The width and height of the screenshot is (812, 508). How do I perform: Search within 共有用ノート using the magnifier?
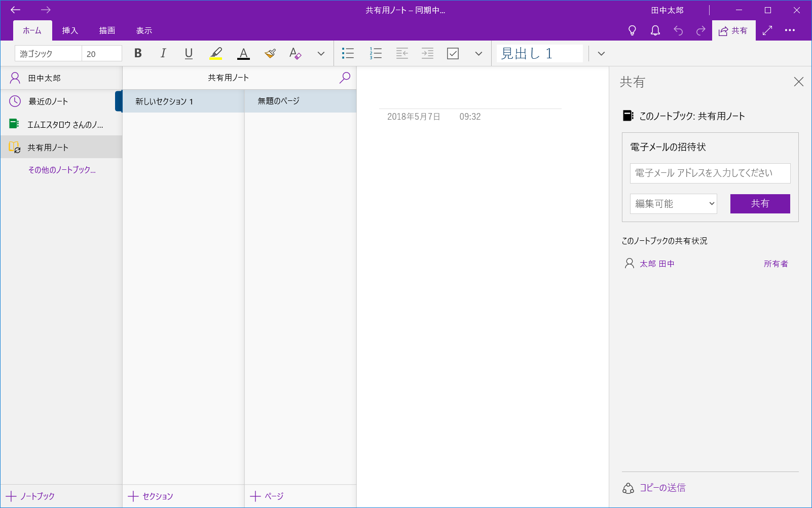click(x=345, y=78)
